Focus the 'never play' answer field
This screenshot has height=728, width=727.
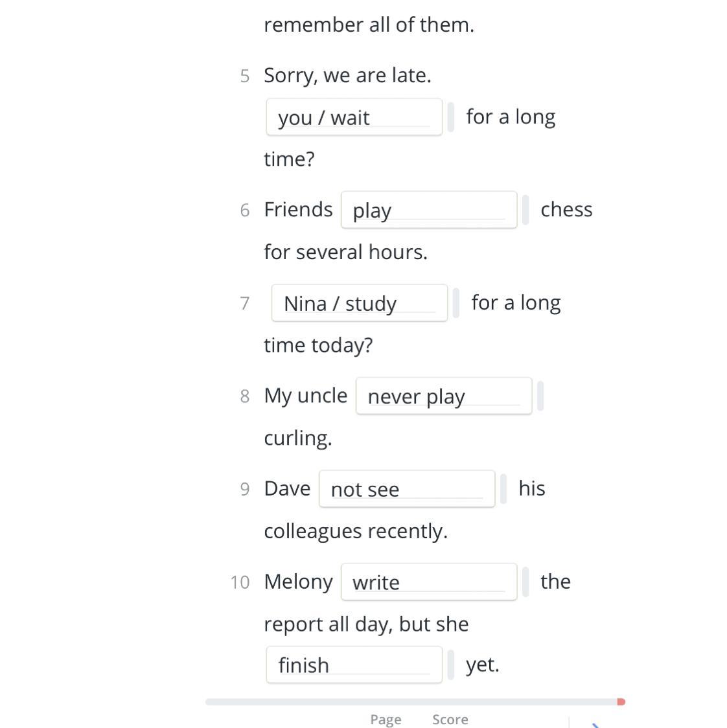(x=444, y=396)
